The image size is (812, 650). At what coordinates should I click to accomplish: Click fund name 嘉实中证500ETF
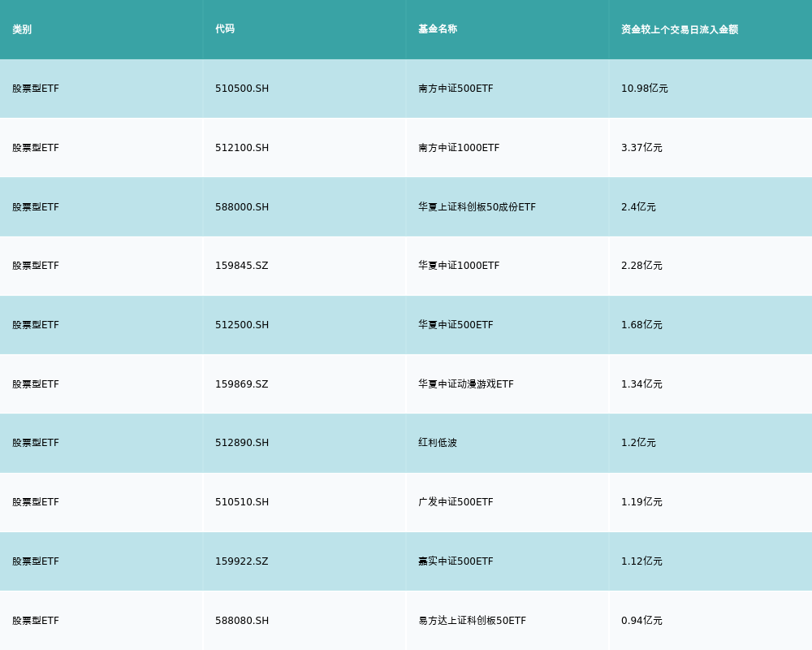coord(456,561)
